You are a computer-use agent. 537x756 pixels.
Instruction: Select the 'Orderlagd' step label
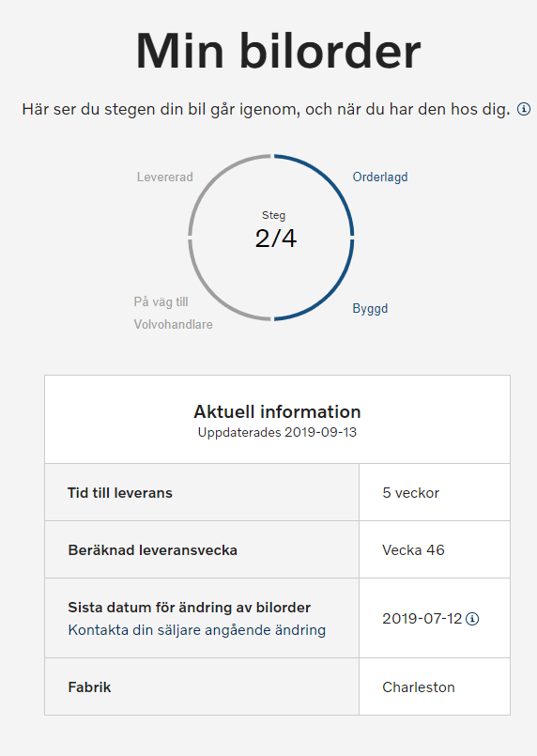pyautogui.click(x=380, y=177)
